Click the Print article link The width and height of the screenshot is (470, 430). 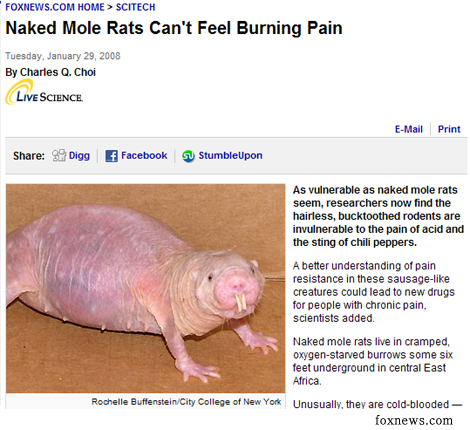pyautogui.click(x=449, y=129)
